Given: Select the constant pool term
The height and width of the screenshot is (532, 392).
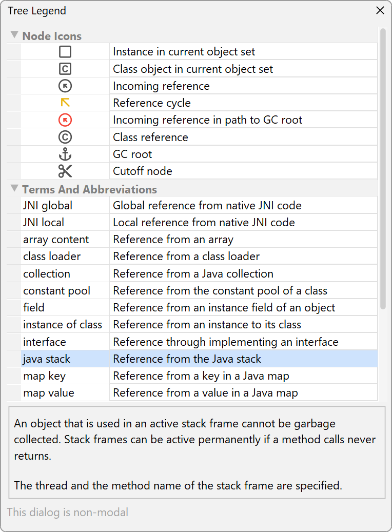Looking at the screenshot, I should pyautogui.click(x=56, y=291).
